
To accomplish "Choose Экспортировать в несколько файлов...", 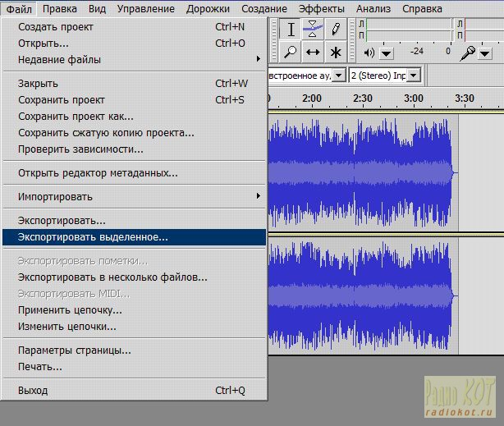I will [135, 277].
